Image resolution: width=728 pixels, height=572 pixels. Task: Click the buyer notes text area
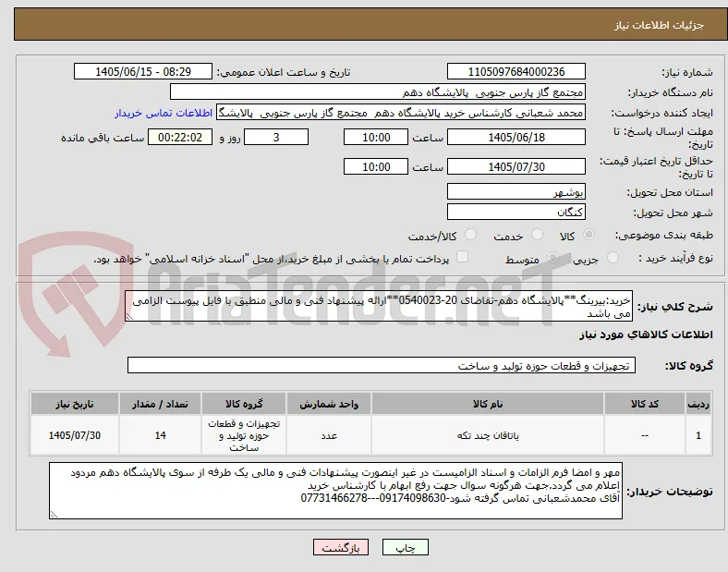335,491
